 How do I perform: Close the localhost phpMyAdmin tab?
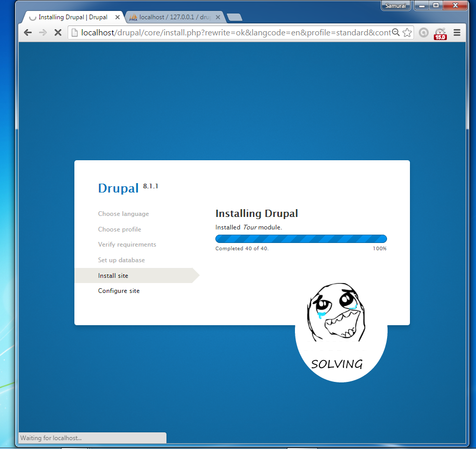(x=218, y=17)
